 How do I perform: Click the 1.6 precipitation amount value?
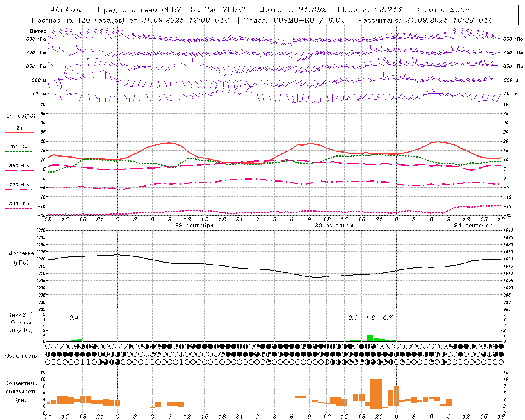pyautogui.click(x=370, y=318)
